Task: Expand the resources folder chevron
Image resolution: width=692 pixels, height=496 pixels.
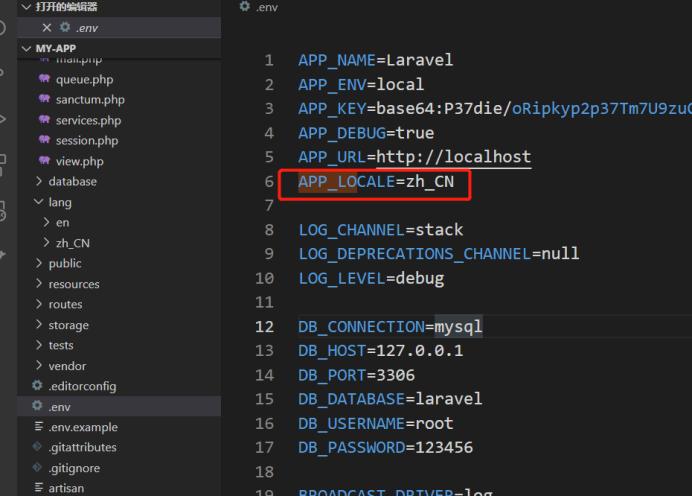Action: point(39,283)
